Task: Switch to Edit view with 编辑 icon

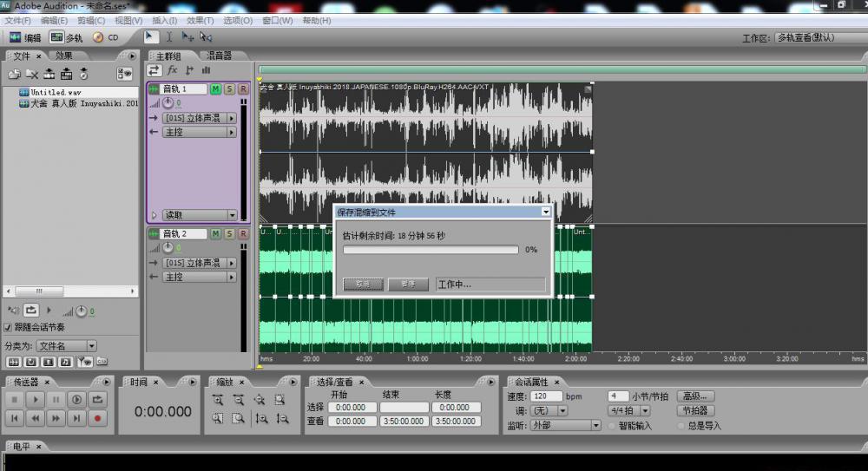Action: click(x=25, y=37)
